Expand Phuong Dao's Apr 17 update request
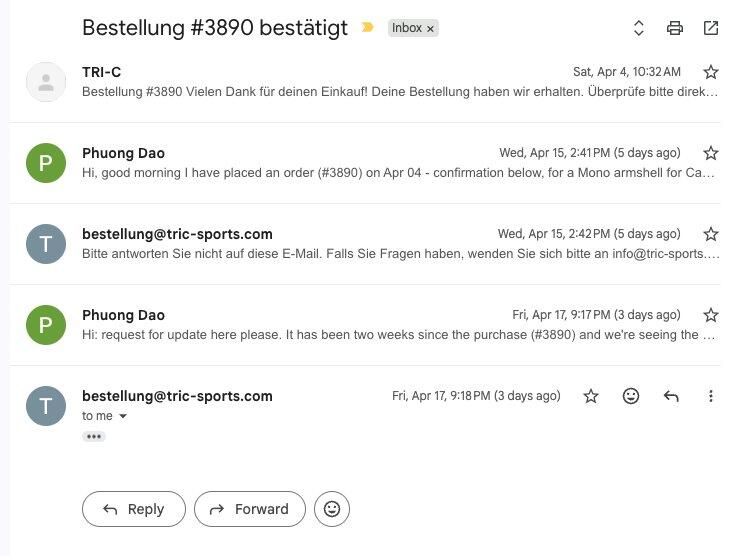Screen dimensions: 750x556 364,325
